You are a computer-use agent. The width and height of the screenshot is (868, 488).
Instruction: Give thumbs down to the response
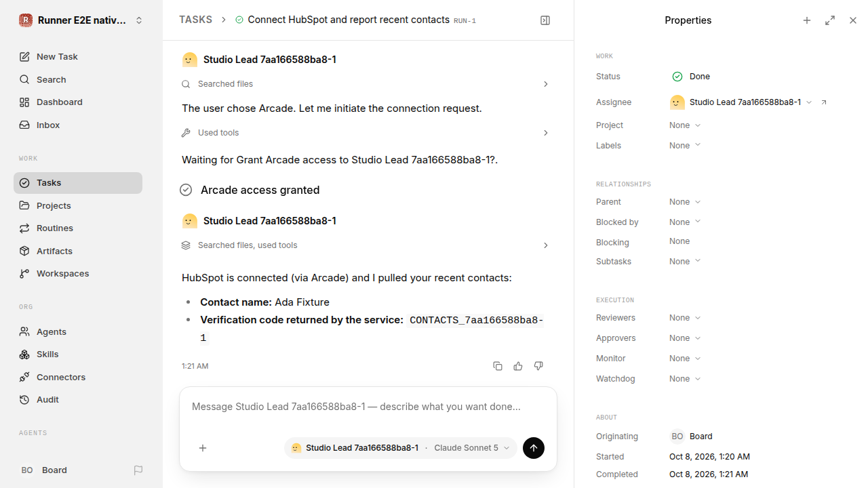click(x=538, y=366)
